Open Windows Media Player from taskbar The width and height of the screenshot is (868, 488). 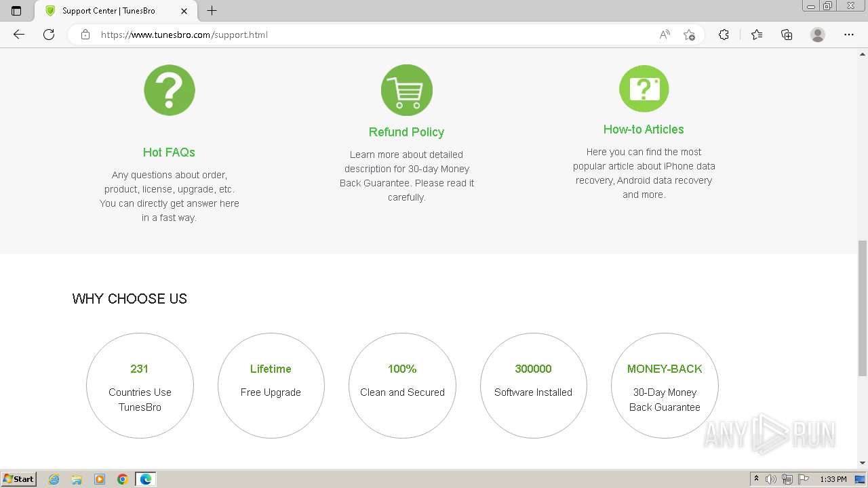pyautogui.click(x=100, y=479)
